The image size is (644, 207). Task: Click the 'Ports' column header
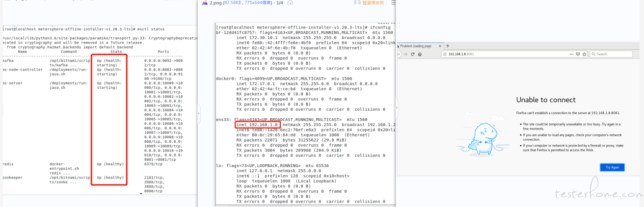pos(163,52)
